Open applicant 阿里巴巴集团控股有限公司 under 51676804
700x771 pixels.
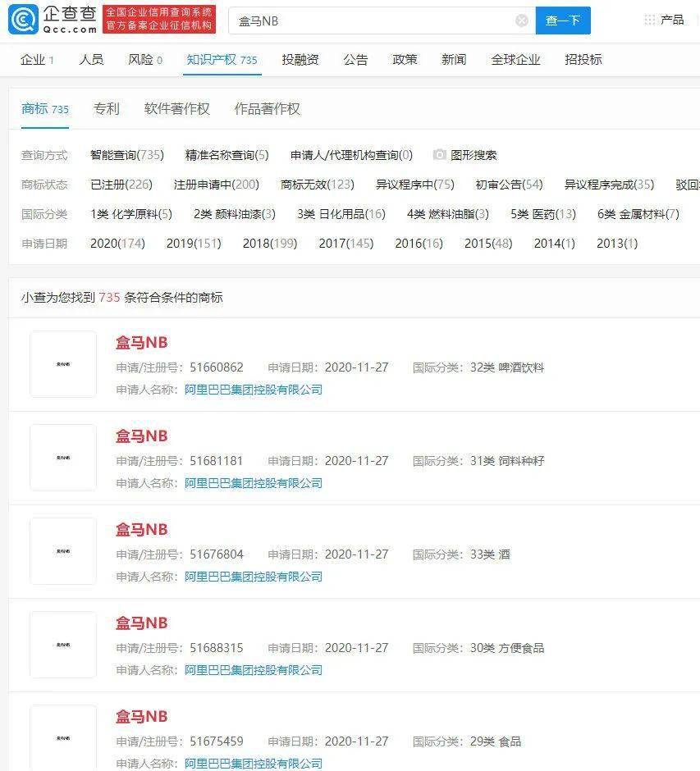(x=254, y=577)
